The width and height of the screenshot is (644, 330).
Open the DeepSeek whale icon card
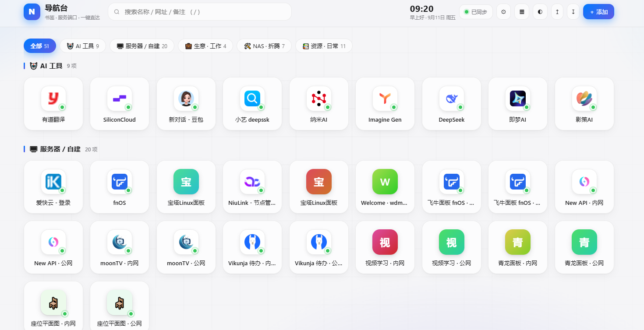click(x=452, y=104)
